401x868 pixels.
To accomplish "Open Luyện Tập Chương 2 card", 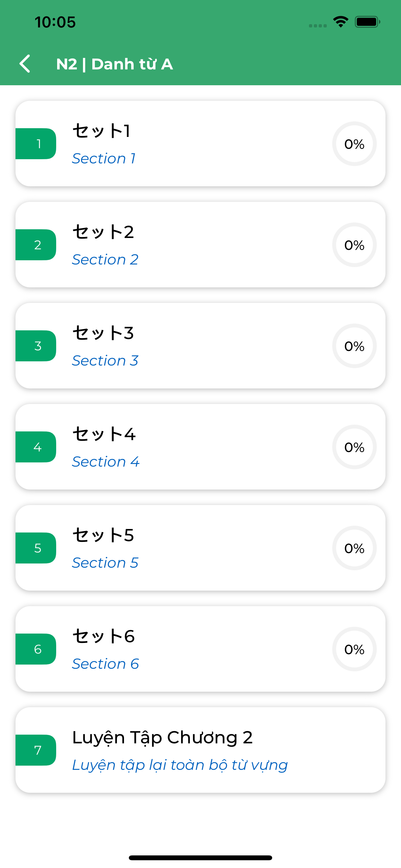I will click(x=200, y=750).
